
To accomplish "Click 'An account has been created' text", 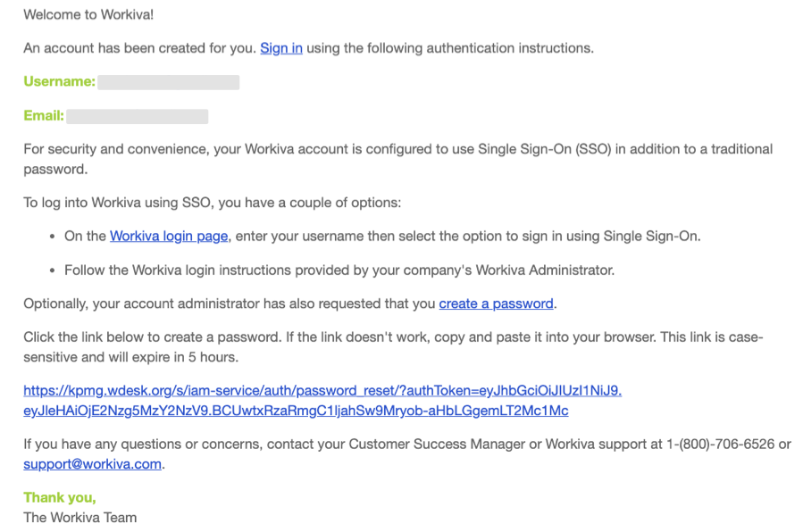I will coord(140,48).
